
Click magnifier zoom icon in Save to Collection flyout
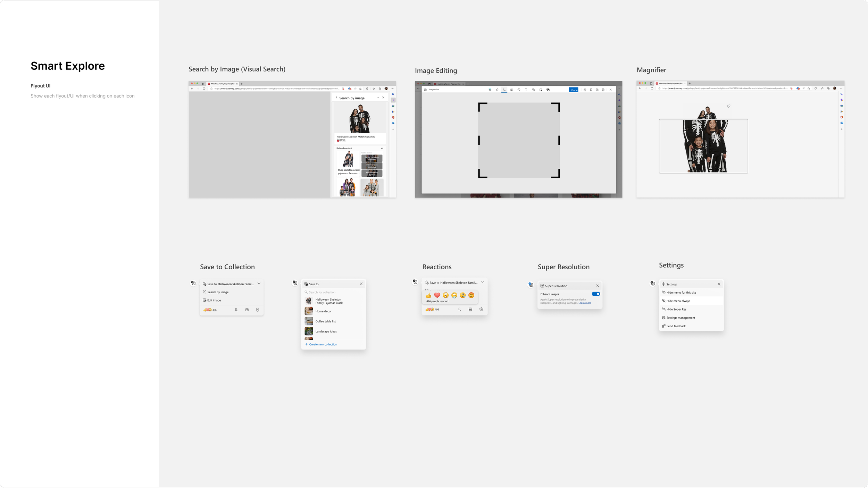[x=236, y=310]
